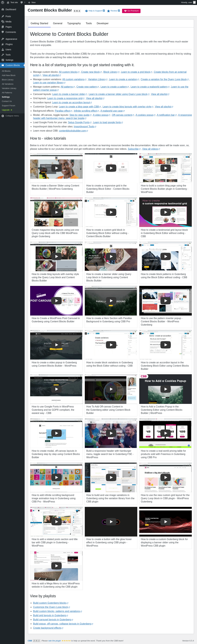
Task: Open the Parallax effect link
Action: pyautogui.click(x=64, y=111)
